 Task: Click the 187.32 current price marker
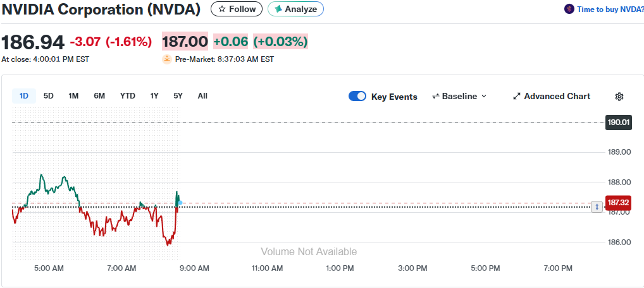619,203
